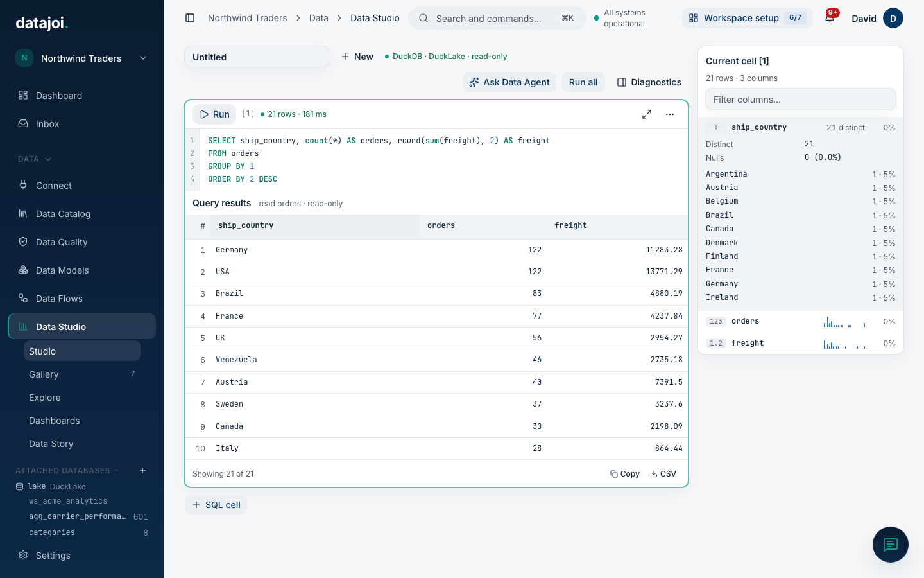Open the Data Quality page
The image size is (924, 578).
click(x=82, y=242)
